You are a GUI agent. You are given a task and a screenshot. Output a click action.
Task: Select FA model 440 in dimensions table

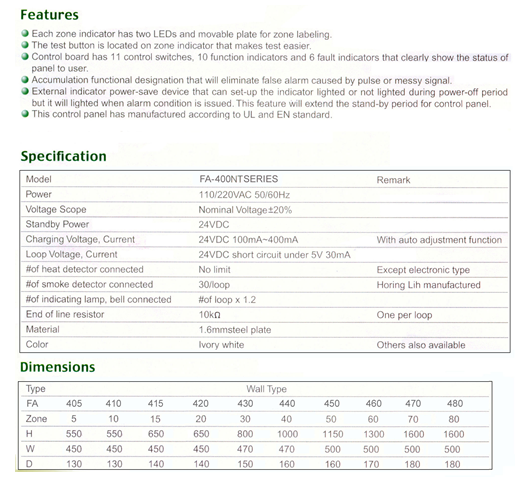click(x=287, y=404)
